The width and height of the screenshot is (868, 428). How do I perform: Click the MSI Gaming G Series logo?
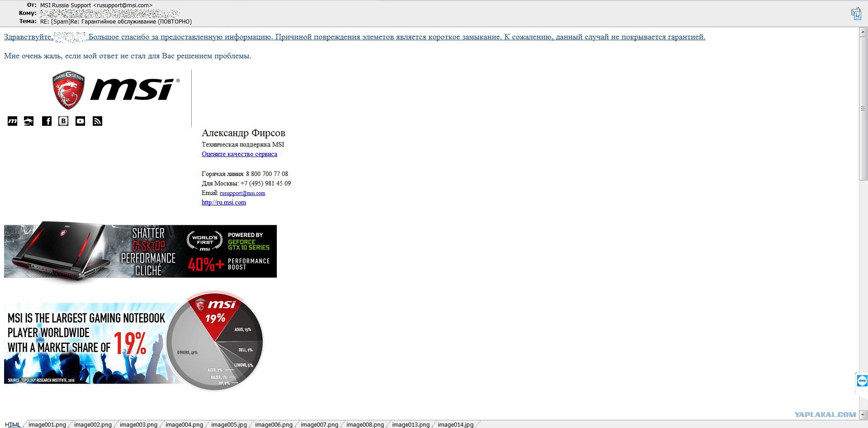68,90
